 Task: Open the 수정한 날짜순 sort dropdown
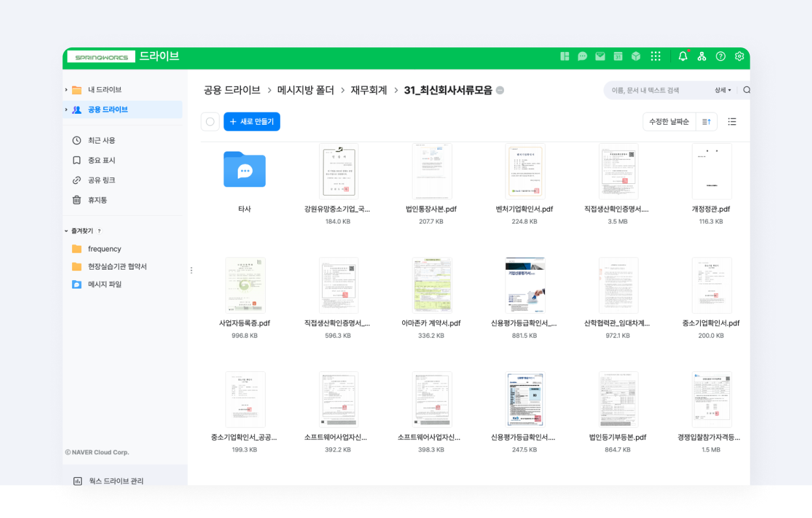[669, 122]
